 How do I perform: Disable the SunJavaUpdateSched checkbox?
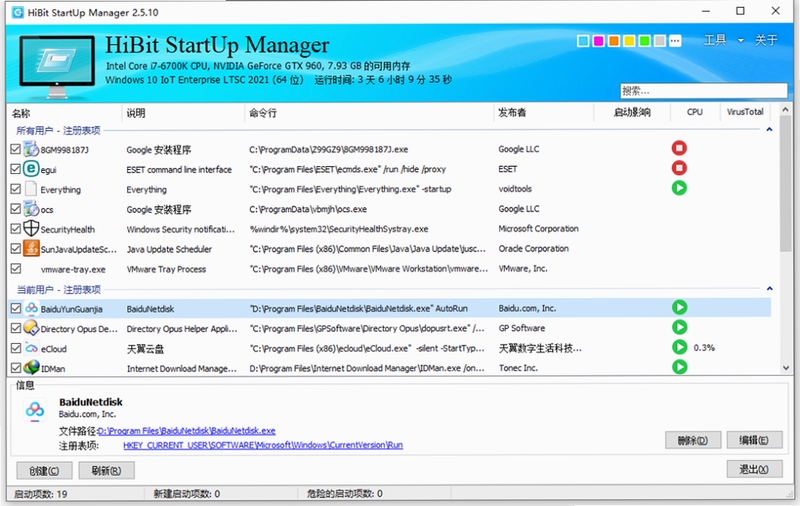click(15, 248)
